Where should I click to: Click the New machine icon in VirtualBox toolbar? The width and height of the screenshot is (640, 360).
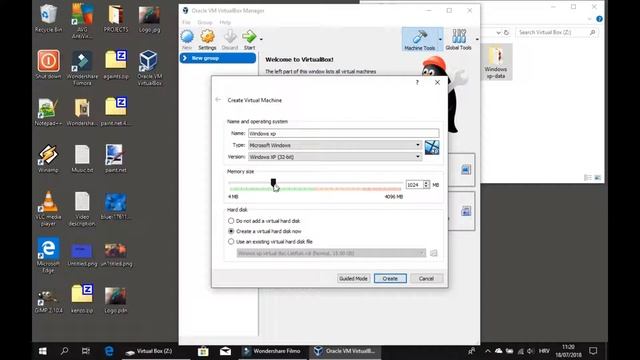click(187, 40)
